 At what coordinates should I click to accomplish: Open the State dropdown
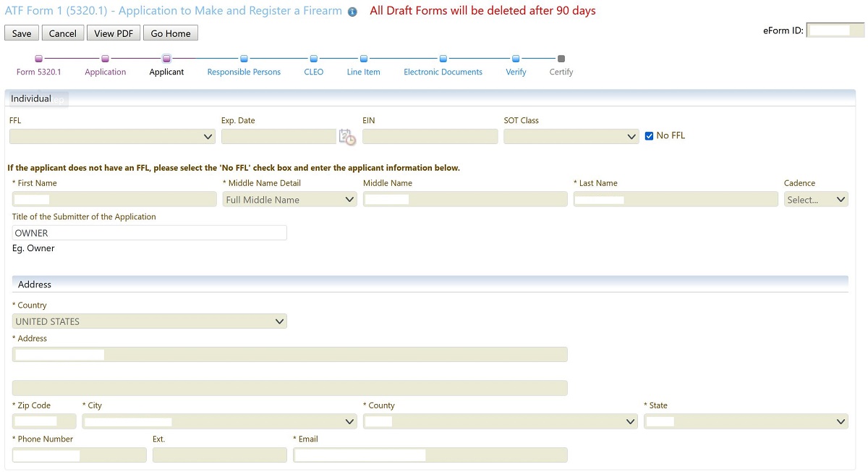pyautogui.click(x=745, y=422)
